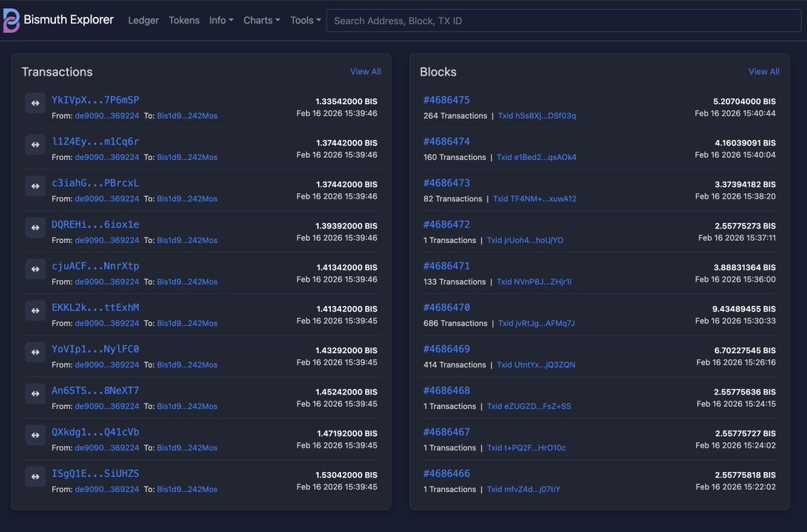Click Txid TF4NM+...xuwA12 link
Screen dimensions: 807x532
tap(535, 199)
